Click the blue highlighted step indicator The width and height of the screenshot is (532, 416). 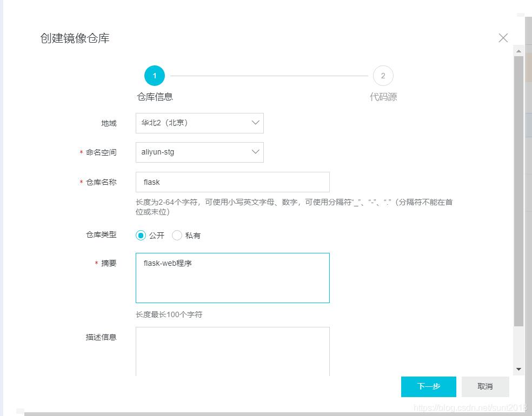click(154, 76)
